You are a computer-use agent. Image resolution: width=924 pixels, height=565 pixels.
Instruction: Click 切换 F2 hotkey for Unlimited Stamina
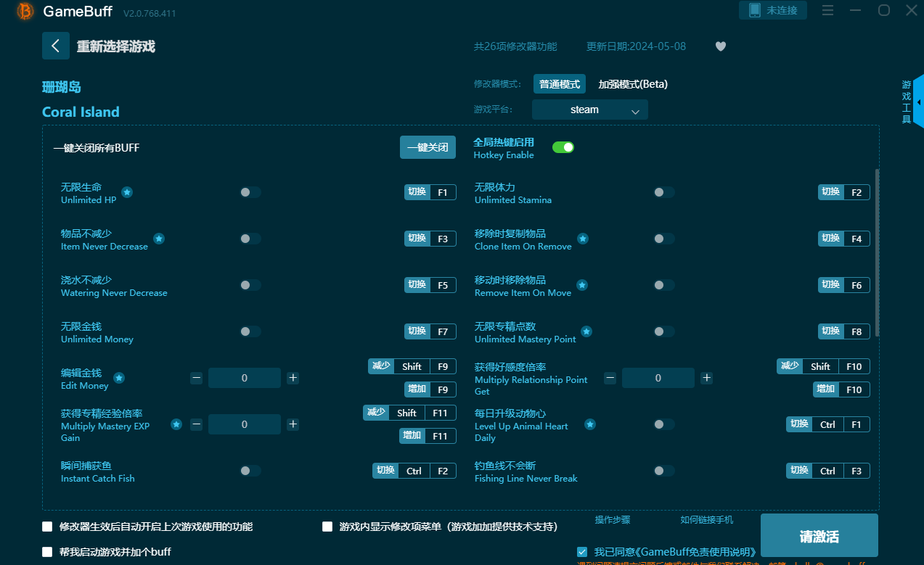[844, 192]
